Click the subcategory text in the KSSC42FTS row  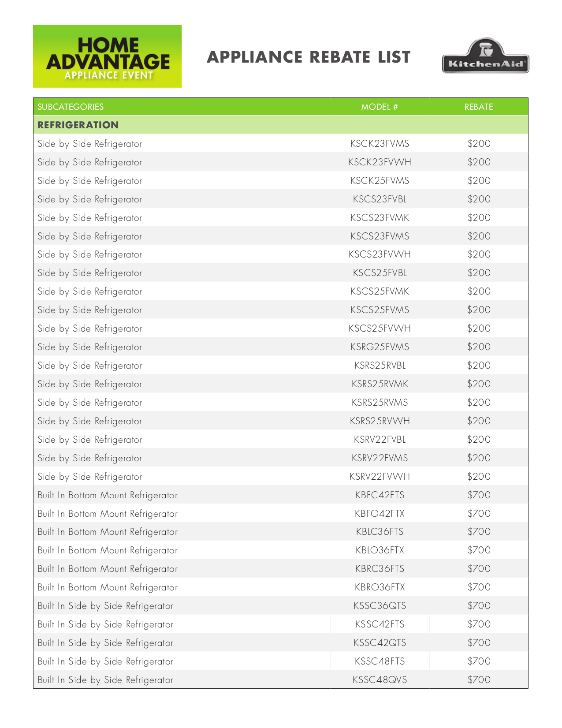pyautogui.click(x=105, y=624)
